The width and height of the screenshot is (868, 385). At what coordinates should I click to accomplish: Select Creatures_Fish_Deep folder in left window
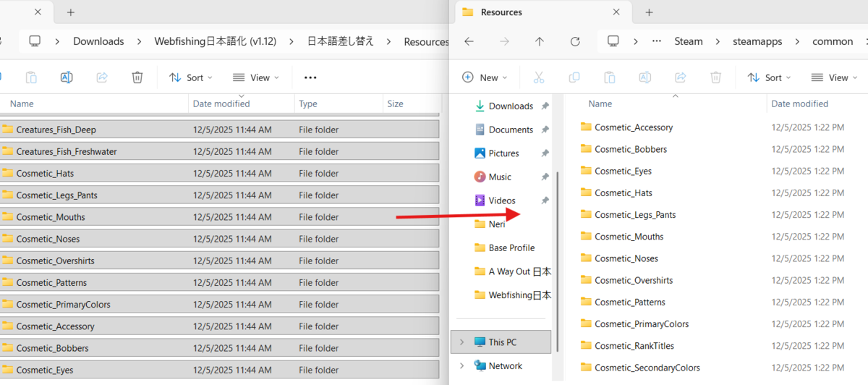coord(220,130)
